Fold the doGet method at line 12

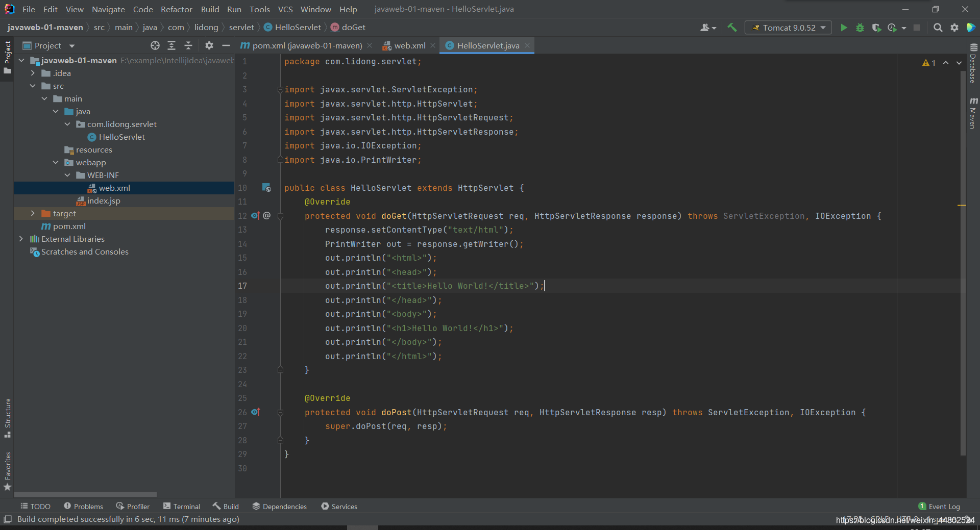click(x=280, y=216)
